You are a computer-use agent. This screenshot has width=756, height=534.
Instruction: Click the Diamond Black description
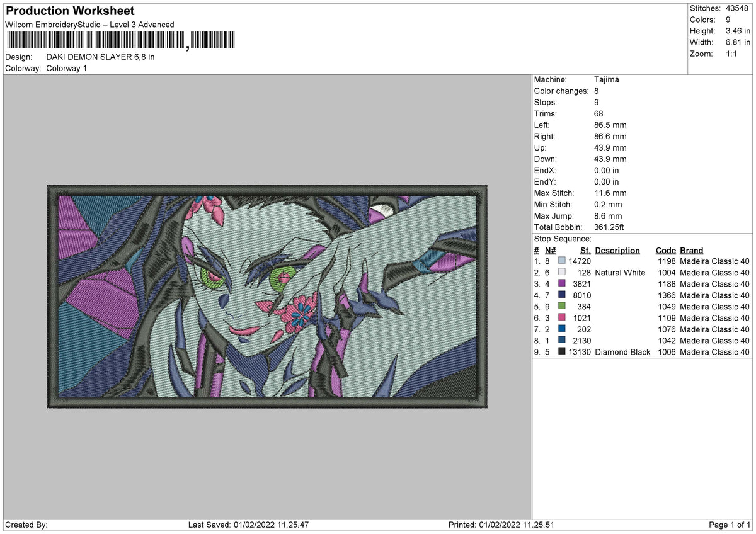(622, 352)
